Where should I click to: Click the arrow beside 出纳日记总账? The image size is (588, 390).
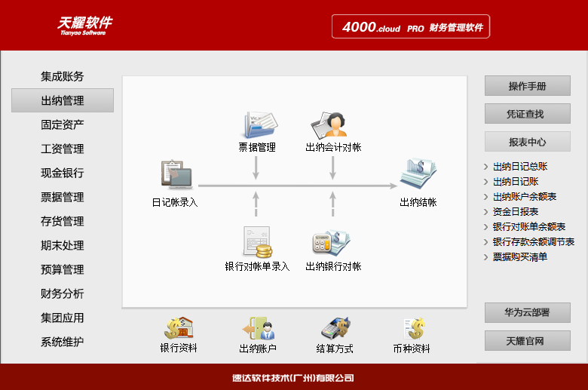pos(486,167)
